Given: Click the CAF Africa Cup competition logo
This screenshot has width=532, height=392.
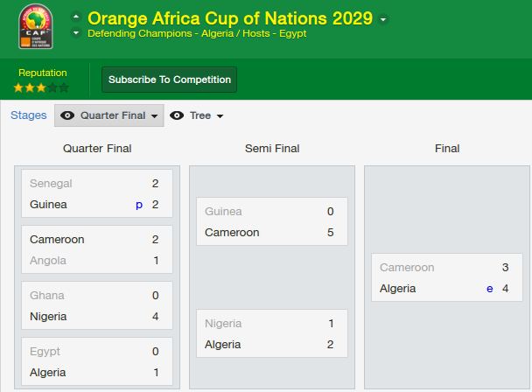Looking at the screenshot, I should 36,26.
